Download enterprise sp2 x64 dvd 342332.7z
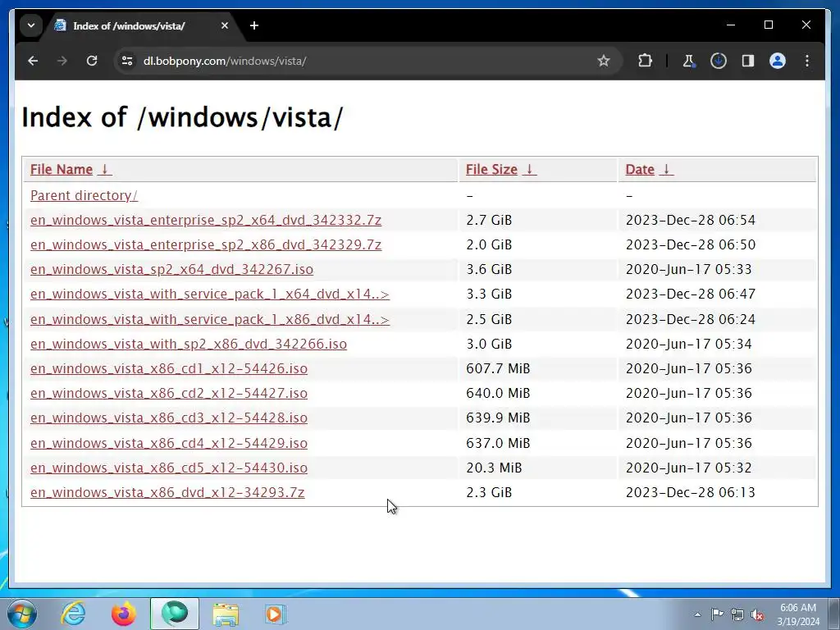 click(x=206, y=220)
